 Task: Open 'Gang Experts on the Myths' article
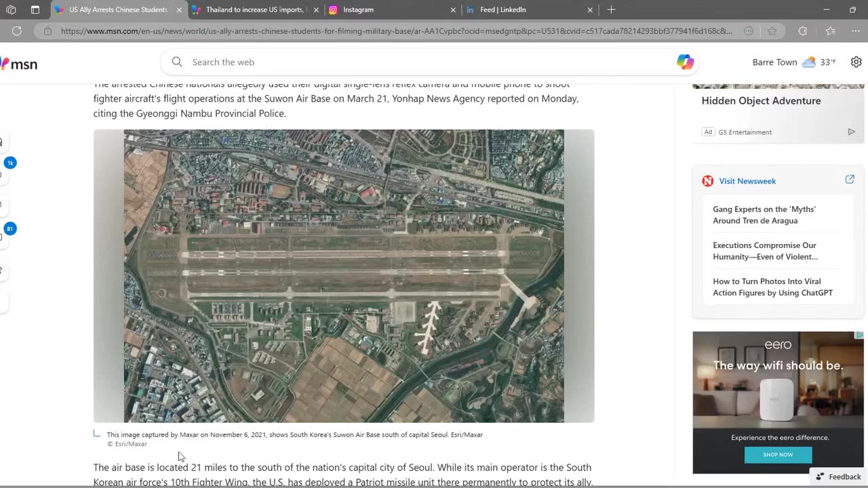(764, 215)
